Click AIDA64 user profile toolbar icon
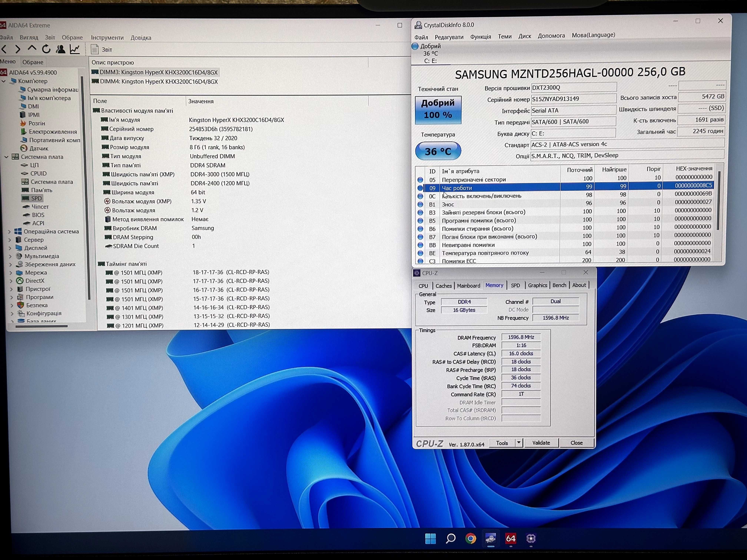The height and width of the screenshot is (560, 747). click(61, 49)
